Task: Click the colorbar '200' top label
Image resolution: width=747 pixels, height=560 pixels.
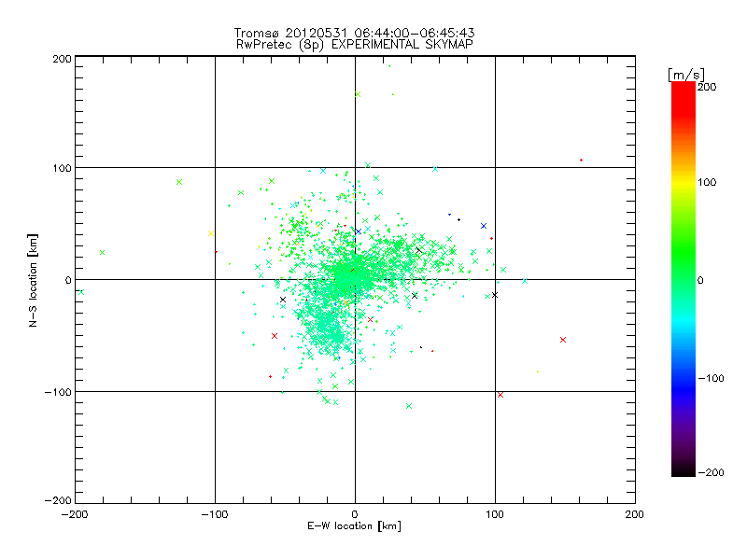Action: (x=707, y=87)
